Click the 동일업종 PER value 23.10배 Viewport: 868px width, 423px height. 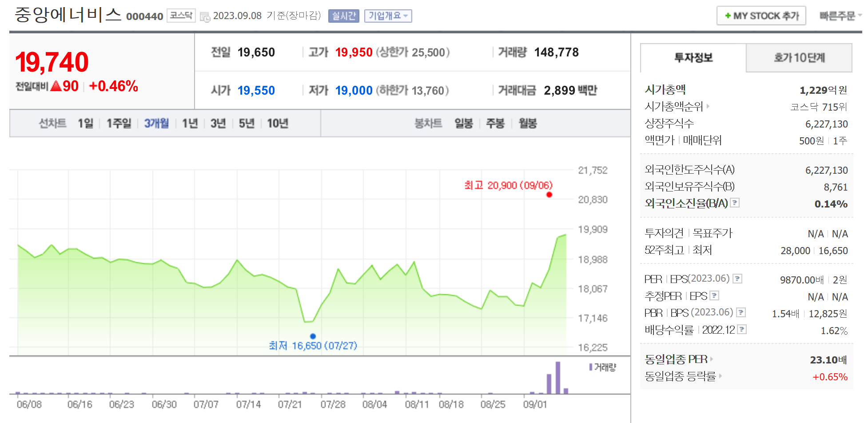[x=828, y=360]
